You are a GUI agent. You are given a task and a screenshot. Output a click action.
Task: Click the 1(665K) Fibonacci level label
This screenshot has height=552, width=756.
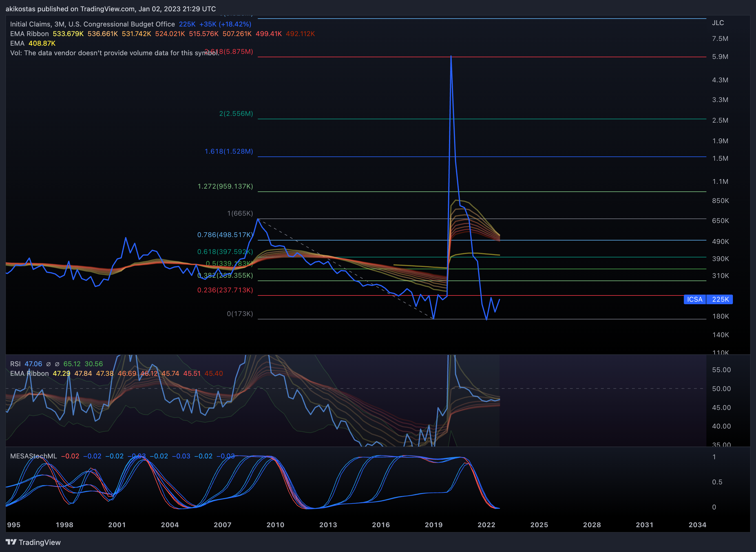tap(240, 213)
